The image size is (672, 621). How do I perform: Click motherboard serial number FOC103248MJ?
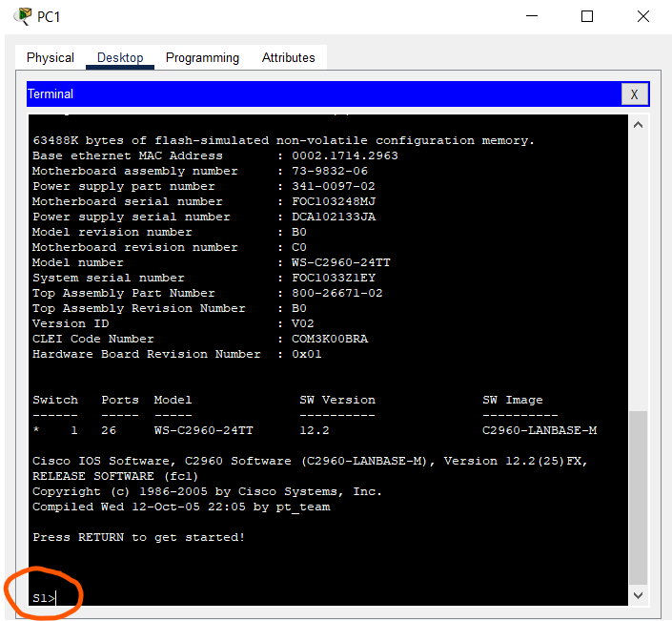point(334,201)
